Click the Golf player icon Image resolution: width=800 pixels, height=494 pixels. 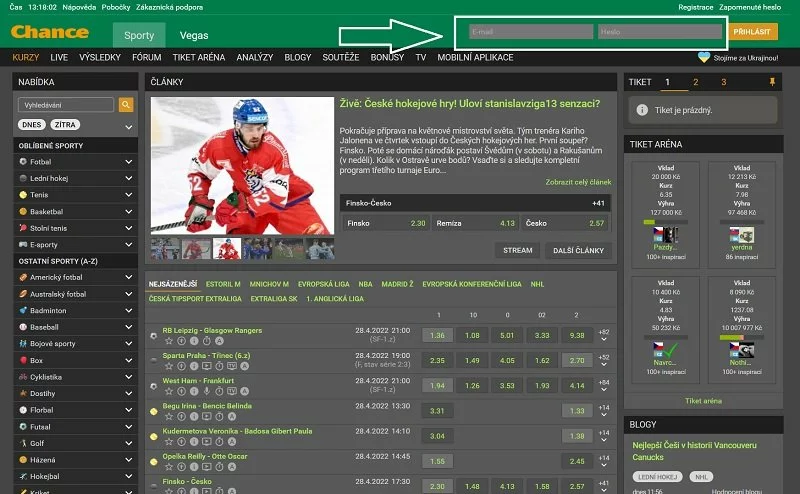click(x=23, y=443)
